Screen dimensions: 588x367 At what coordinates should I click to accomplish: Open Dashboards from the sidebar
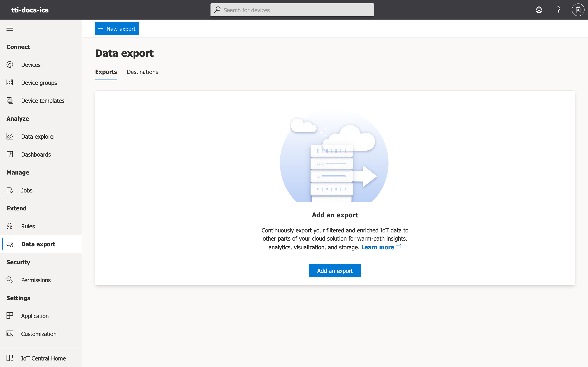point(36,154)
